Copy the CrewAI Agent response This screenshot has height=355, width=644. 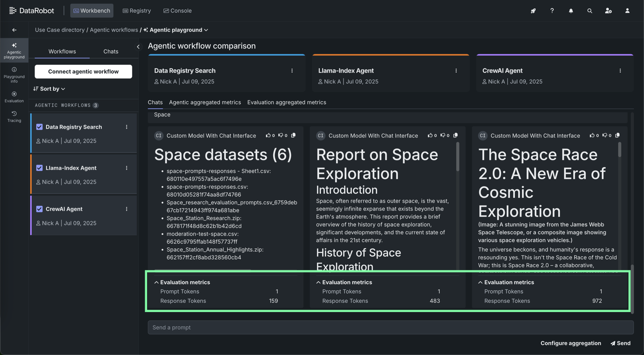[x=617, y=135]
